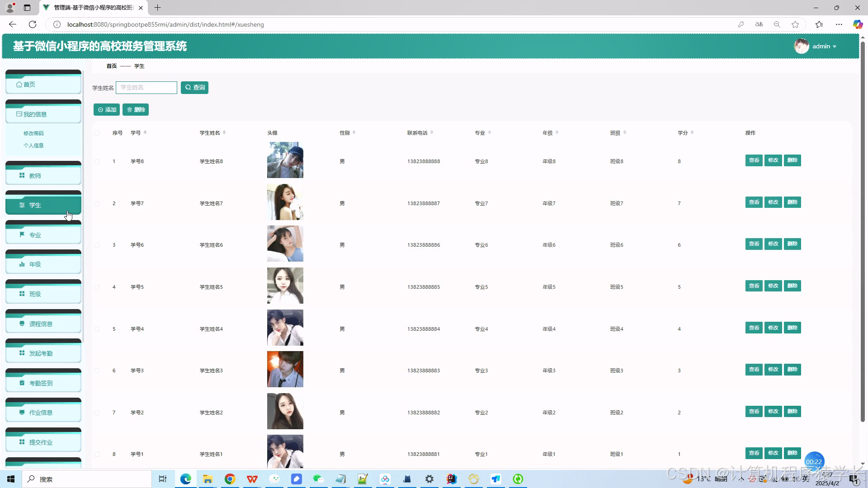
Task: Click the flag icon beside 专业
Action: [x=22, y=235]
